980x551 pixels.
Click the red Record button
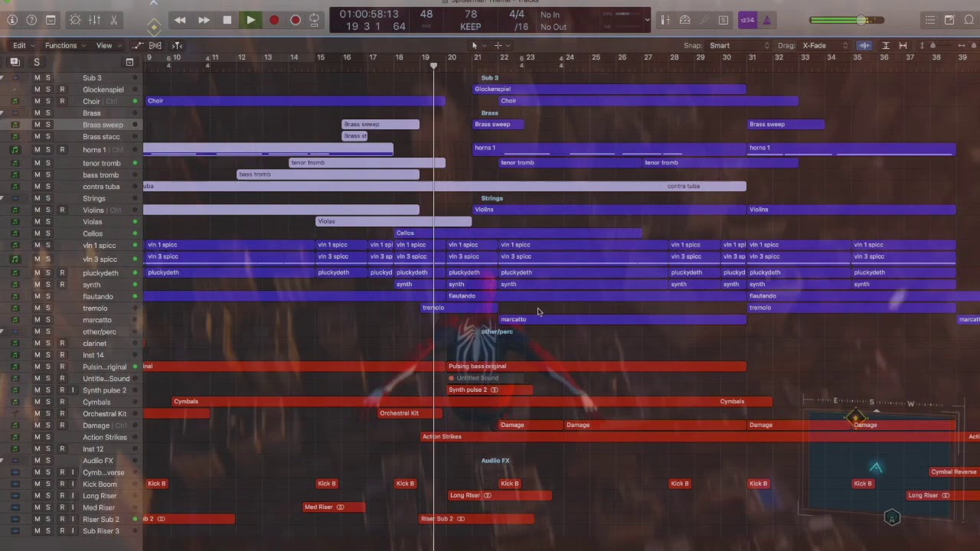274,20
